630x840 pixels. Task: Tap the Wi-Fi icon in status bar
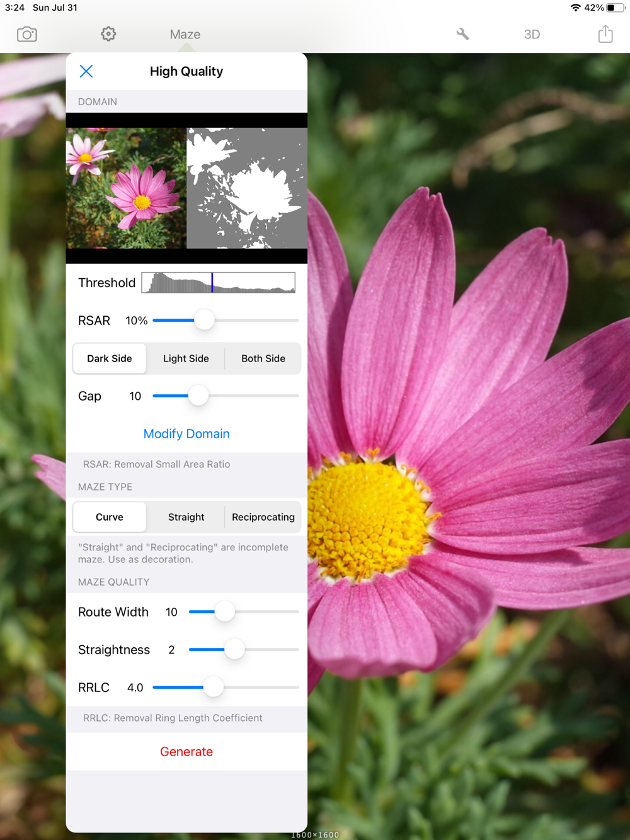pyautogui.click(x=576, y=8)
